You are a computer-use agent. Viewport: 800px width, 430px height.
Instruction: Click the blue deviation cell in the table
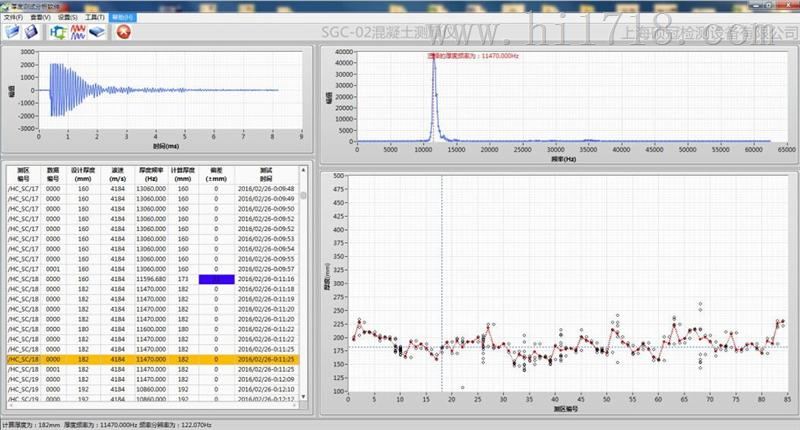click(x=216, y=280)
